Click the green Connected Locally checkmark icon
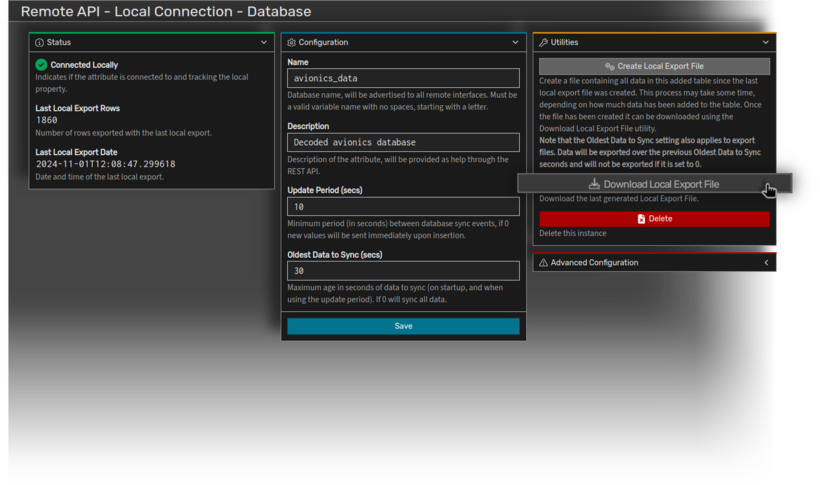Image resolution: width=820 pixels, height=485 pixels. point(41,65)
